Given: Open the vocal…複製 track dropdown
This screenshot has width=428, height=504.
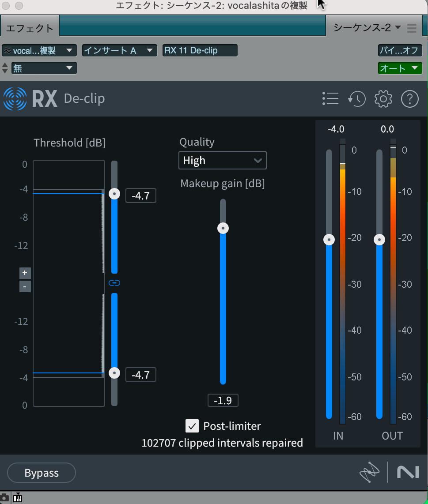Looking at the screenshot, I should [x=39, y=50].
